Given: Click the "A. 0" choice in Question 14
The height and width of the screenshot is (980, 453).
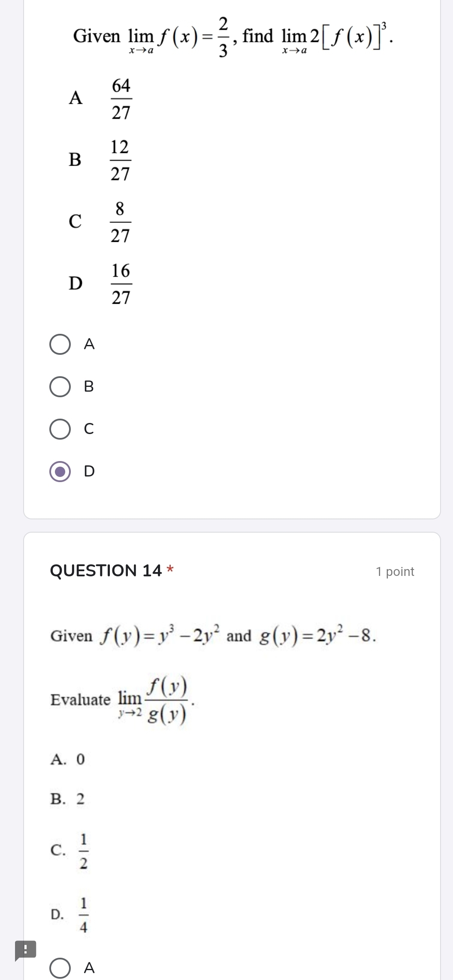Looking at the screenshot, I should click(x=68, y=759).
